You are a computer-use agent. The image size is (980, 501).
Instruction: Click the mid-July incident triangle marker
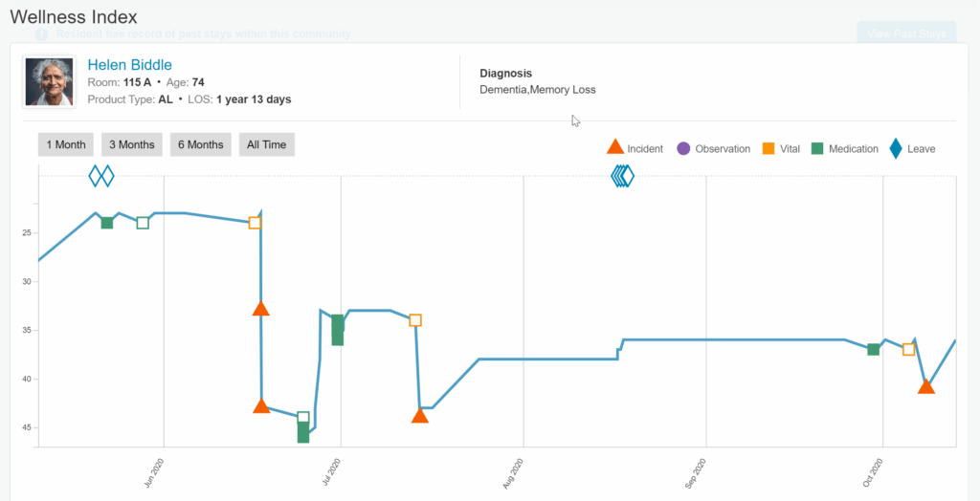(419, 415)
